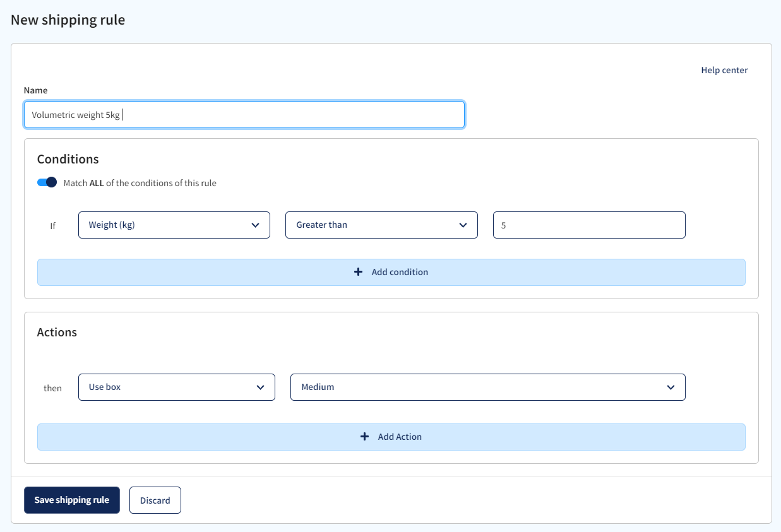The image size is (781, 532).
Task: Open the Use box action selector
Action: click(x=176, y=387)
